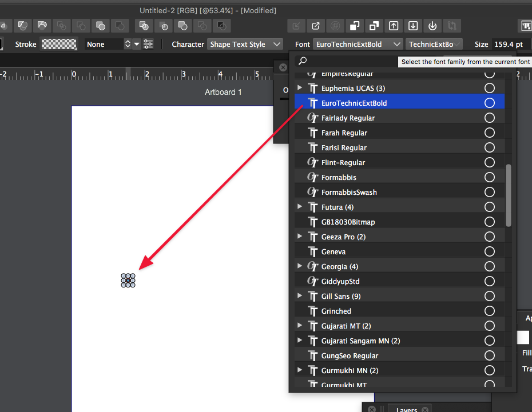Open the TechnicExtBo font style dropdown

[434, 44]
